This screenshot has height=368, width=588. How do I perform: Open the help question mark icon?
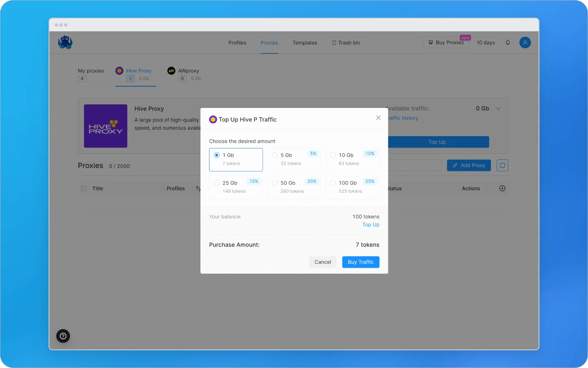coord(63,336)
